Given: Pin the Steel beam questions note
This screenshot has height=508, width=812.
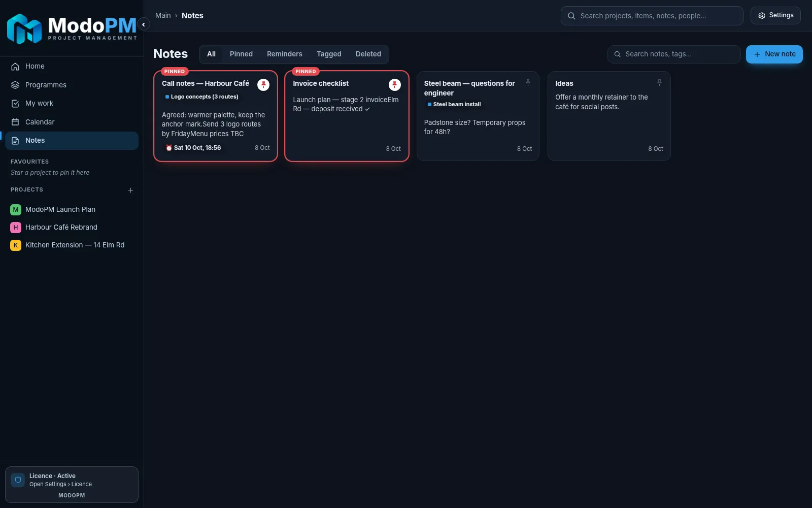Looking at the screenshot, I should pos(528,82).
